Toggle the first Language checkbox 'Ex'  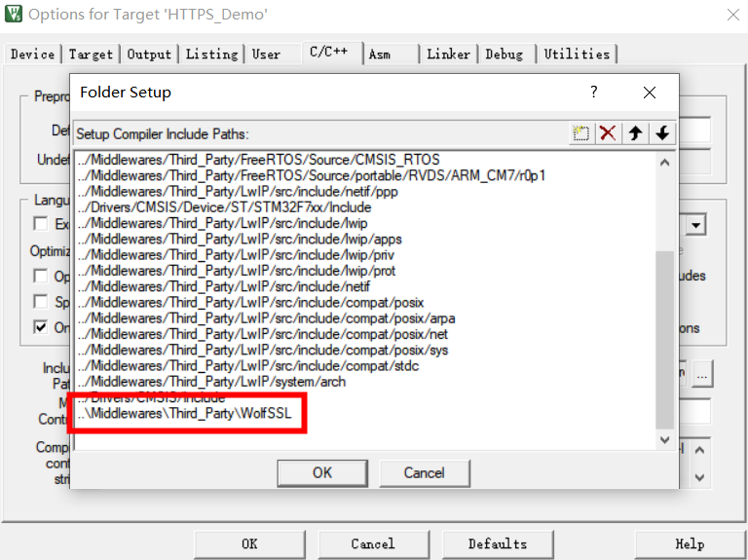coord(41,223)
